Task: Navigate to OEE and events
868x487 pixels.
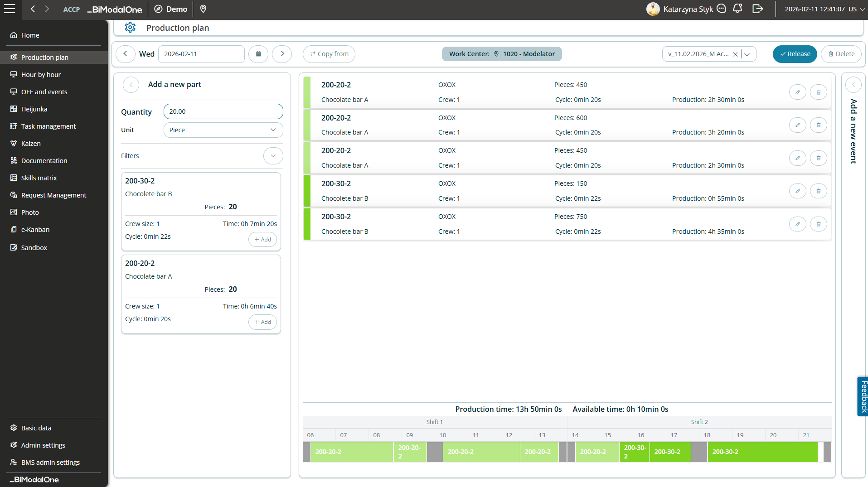Action: 44,92
